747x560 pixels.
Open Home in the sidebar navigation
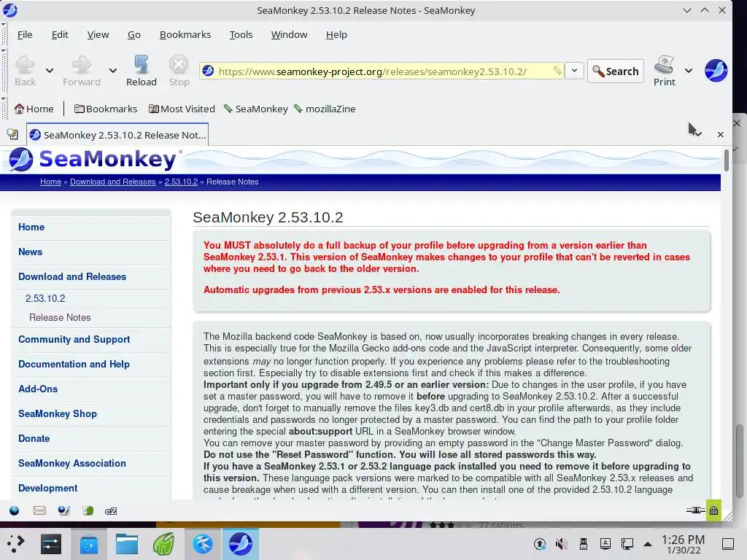tap(31, 227)
